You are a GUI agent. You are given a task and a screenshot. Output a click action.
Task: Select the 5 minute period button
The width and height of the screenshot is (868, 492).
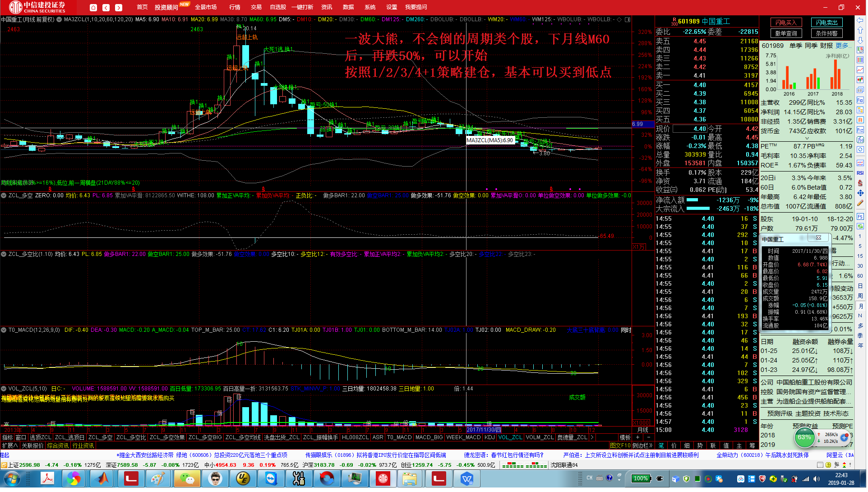tap(860, 246)
